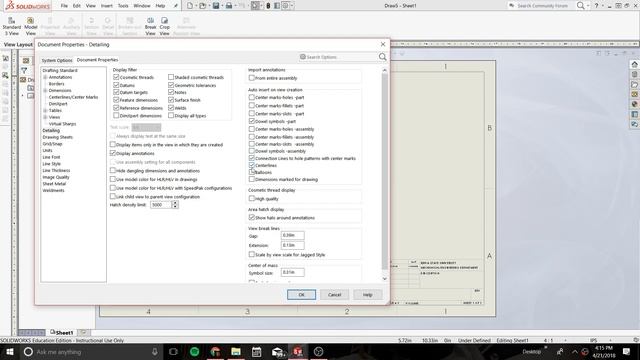The height and width of the screenshot is (360, 640).
Task: Click the Rebuild traffic-light icon
Action: coord(268,6)
